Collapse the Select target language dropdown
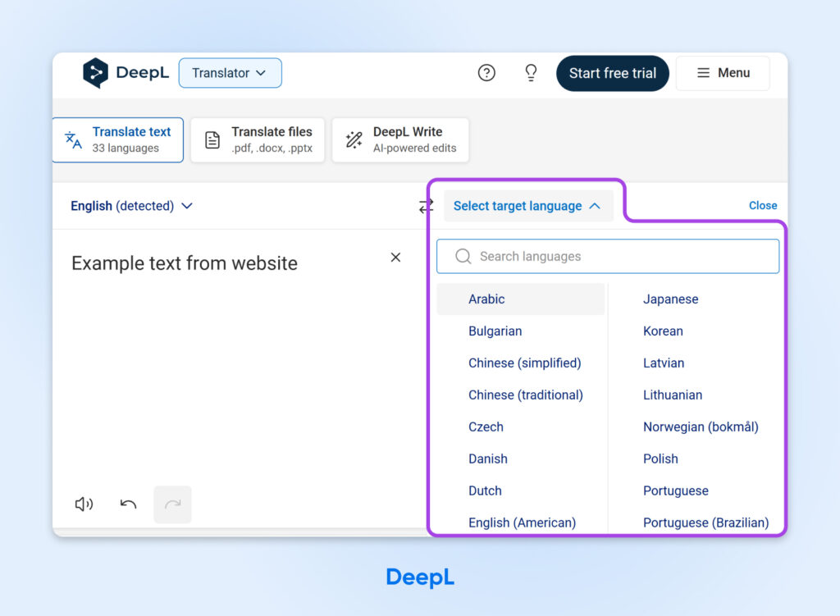The width and height of the screenshot is (840, 616). click(x=527, y=206)
